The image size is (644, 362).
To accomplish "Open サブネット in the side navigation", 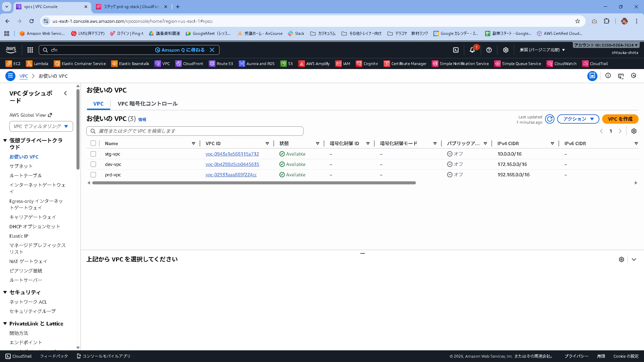I will [21, 166].
